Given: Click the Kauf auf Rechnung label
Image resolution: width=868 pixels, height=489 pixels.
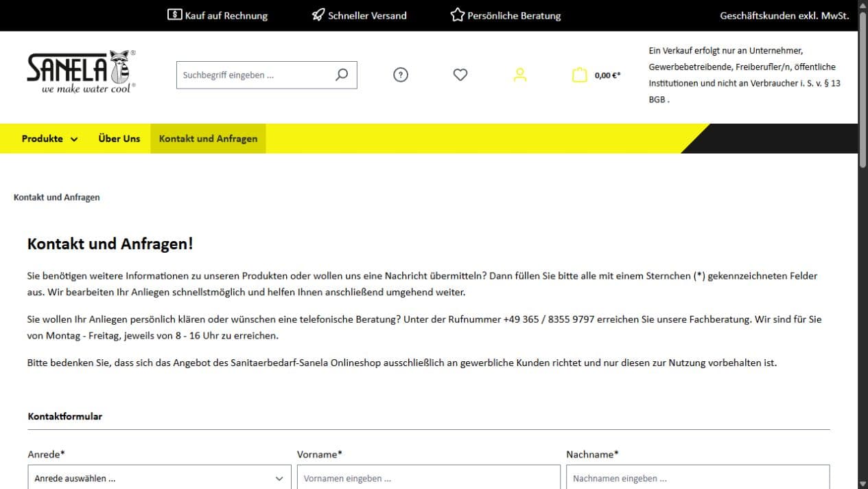Looking at the screenshot, I should click(x=226, y=15).
